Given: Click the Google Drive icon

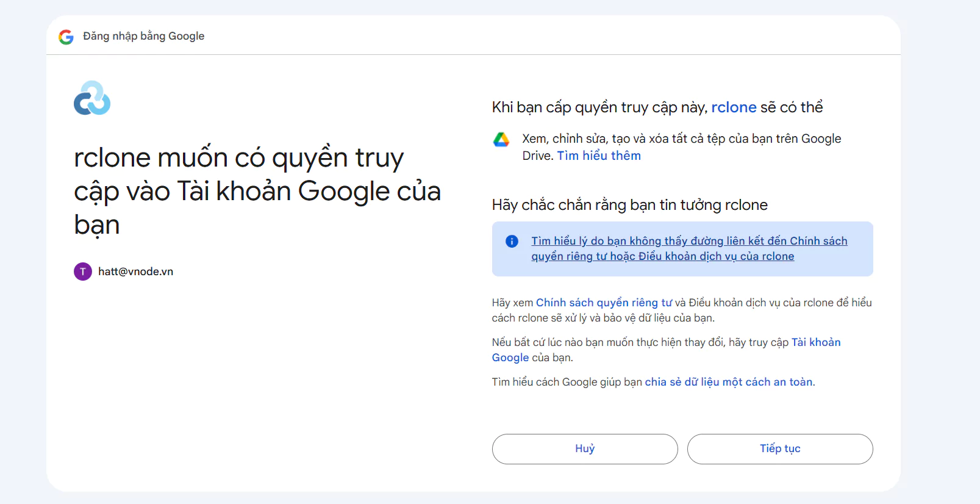Looking at the screenshot, I should (501, 140).
